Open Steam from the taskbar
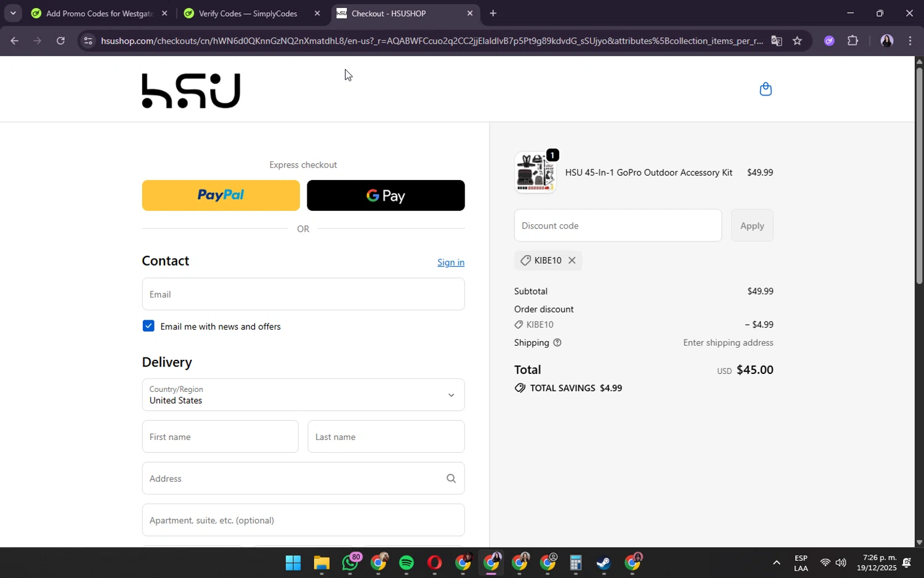 pos(603,563)
